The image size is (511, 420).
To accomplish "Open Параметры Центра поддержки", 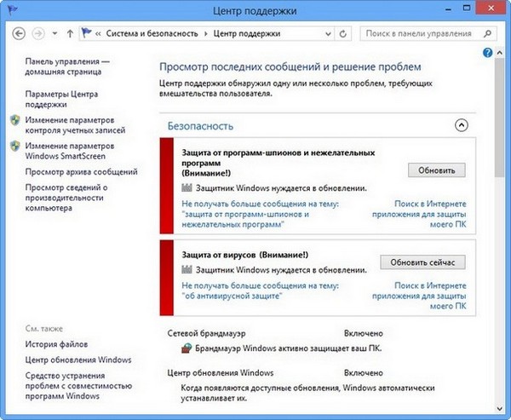I will pos(61,99).
